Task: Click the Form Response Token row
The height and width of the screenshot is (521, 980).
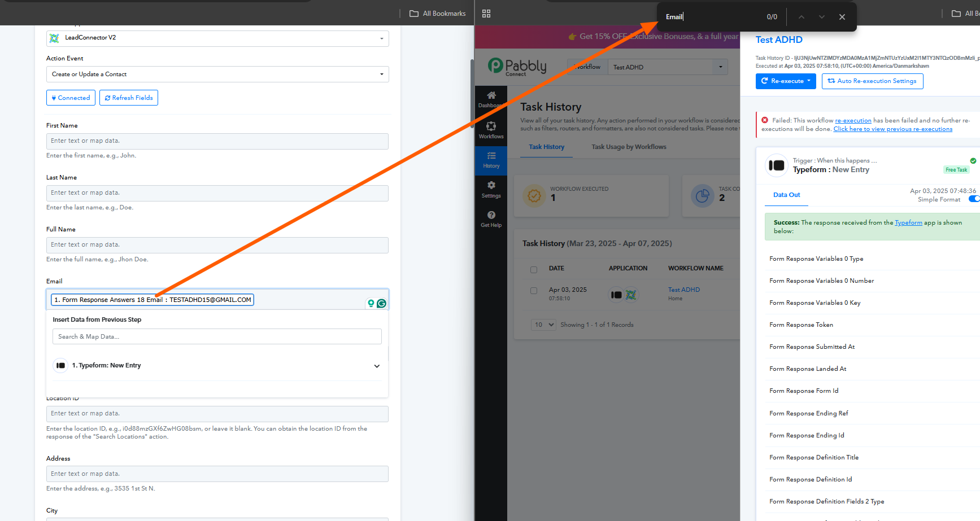Action: point(874,325)
